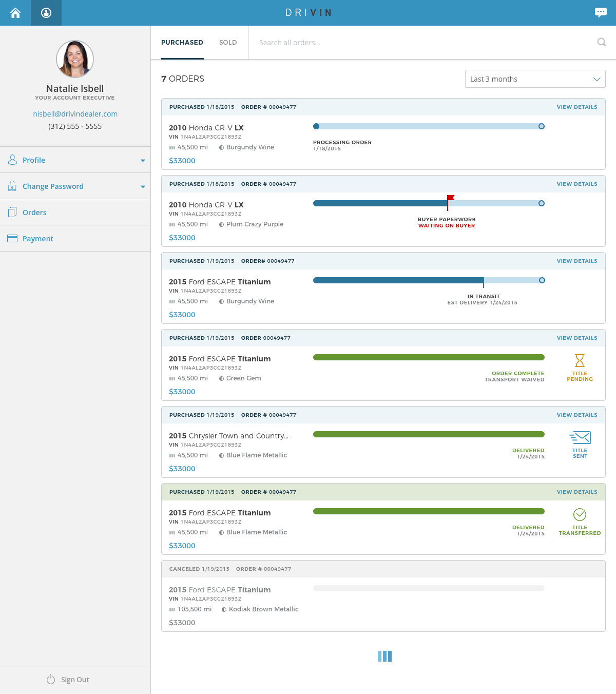
Task: Click 'Transport Waived' status text
Action: point(514,380)
